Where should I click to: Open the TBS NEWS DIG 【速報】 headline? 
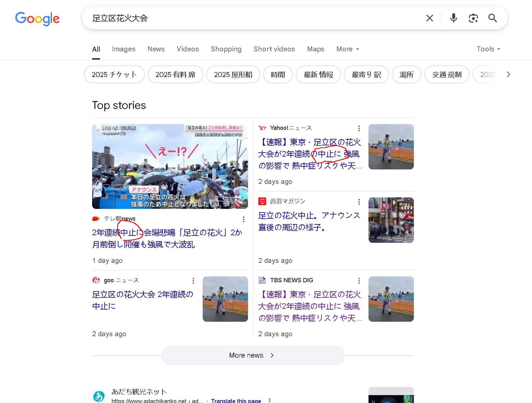pyautogui.click(x=310, y=306)
